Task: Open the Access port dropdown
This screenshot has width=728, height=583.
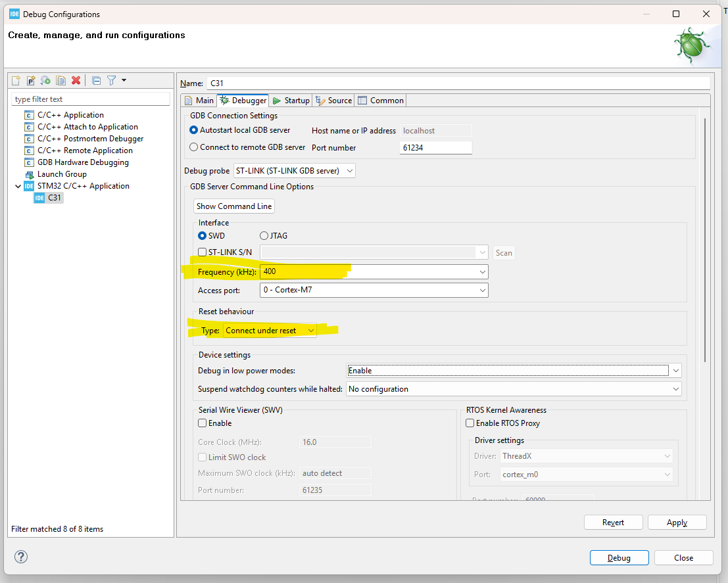Action: 483,289
